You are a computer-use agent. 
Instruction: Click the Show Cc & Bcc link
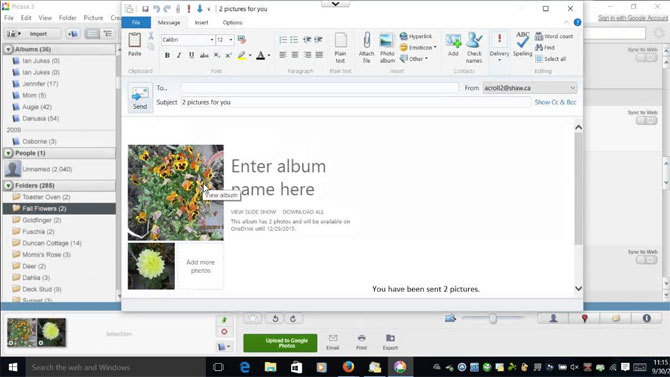(555, 102)
